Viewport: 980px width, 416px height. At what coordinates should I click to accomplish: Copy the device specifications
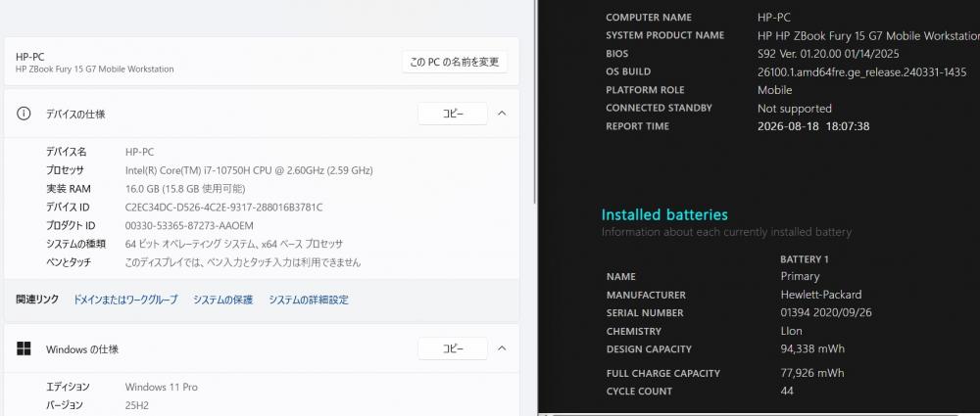[x=453, y=114]
